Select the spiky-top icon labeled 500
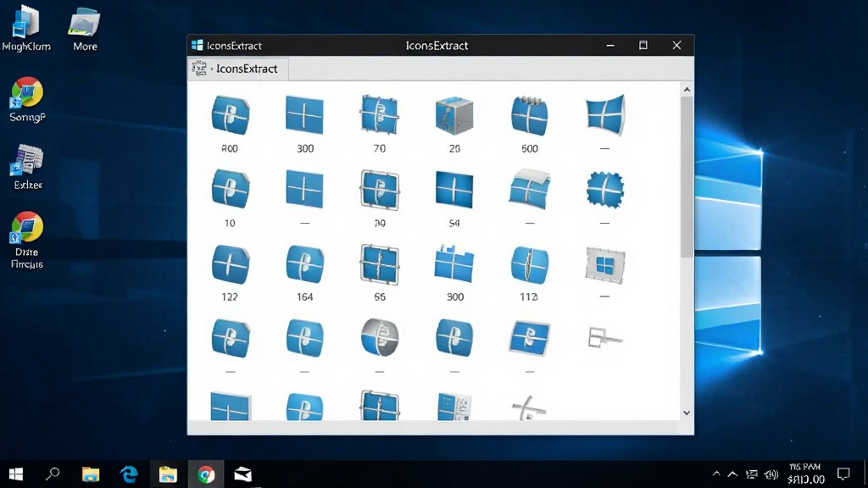 click(x=529, y=115)
